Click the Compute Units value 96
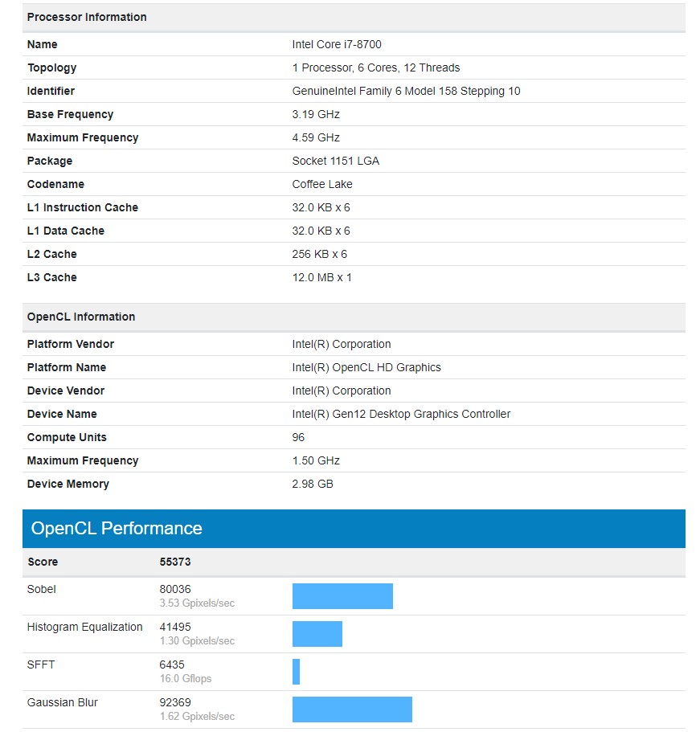Image resolution: width=700 pixels, height=732 pixels. click(298, 437)
